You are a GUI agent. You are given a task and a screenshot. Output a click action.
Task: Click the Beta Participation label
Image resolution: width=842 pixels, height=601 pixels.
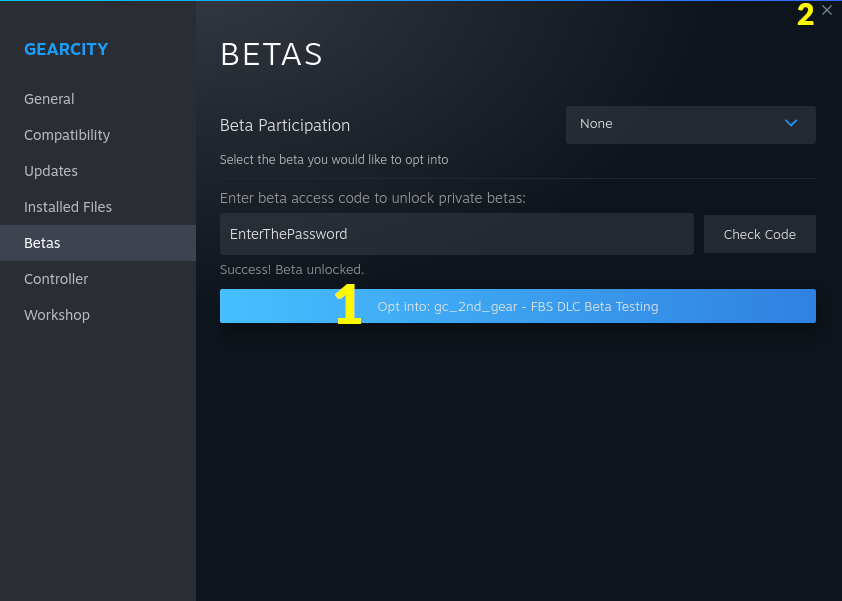coord(285,125)
